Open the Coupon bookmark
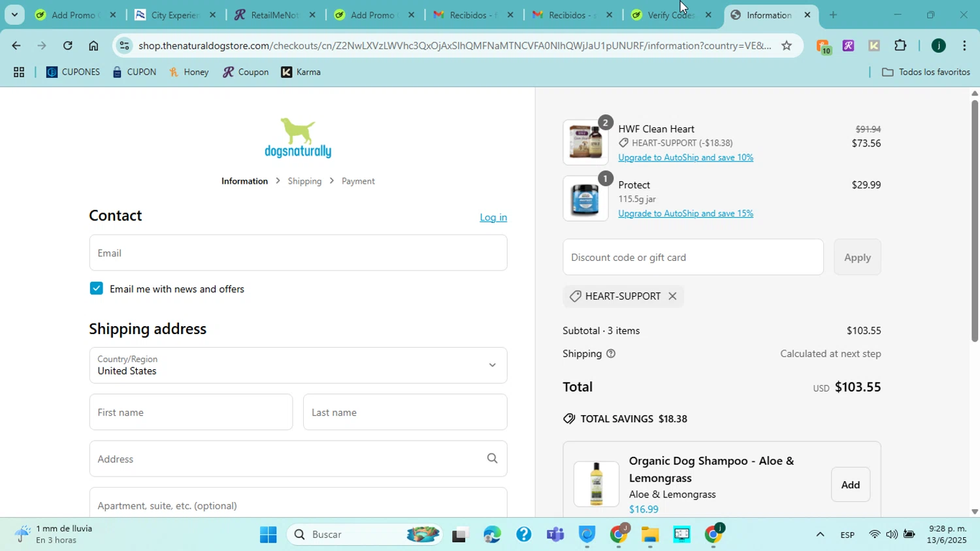This screenshot has height=551, width=980. pyautogui.click(x=246, y=72)
